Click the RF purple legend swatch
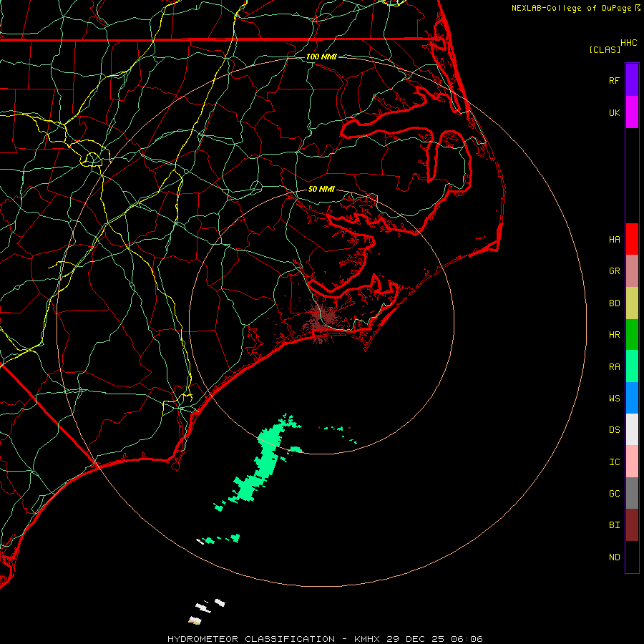Image resolution: width=644 pixels, height=644 pixels. click(632, 79)
